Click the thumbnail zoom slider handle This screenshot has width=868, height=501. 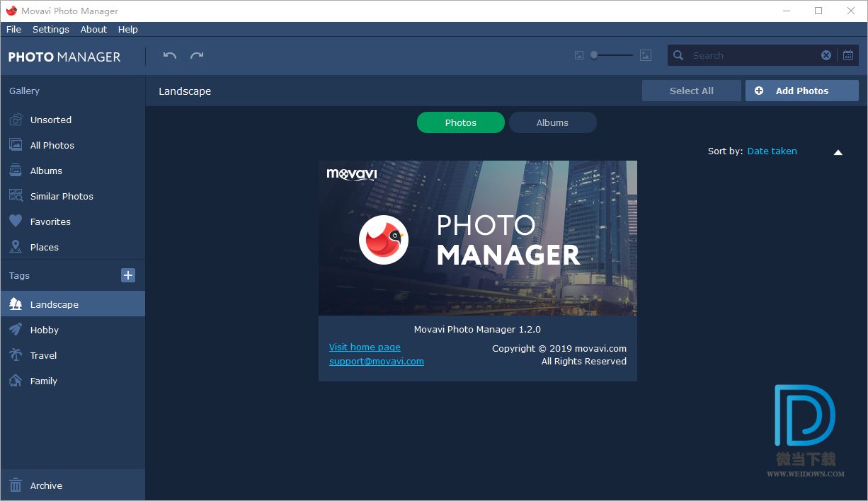click(594, 55)
